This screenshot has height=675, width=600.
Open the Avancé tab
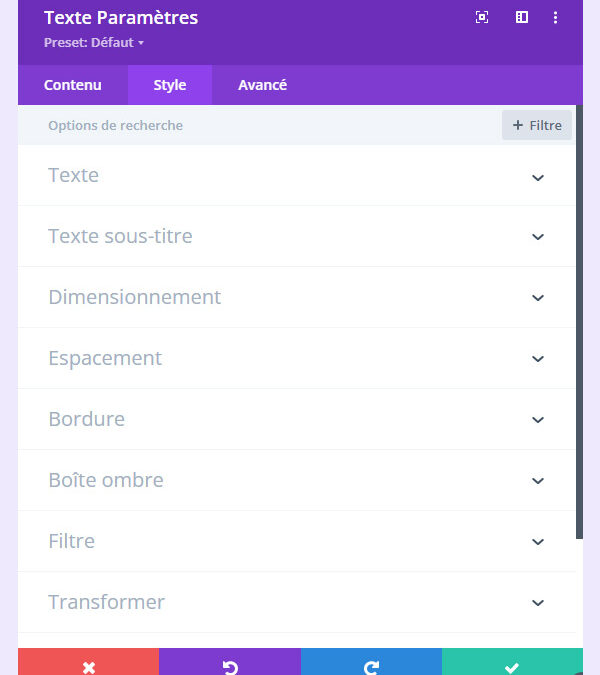(262, 85)
